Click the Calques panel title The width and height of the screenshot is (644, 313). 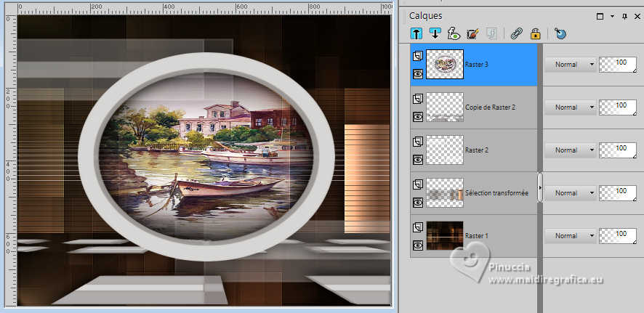(425, 16)
